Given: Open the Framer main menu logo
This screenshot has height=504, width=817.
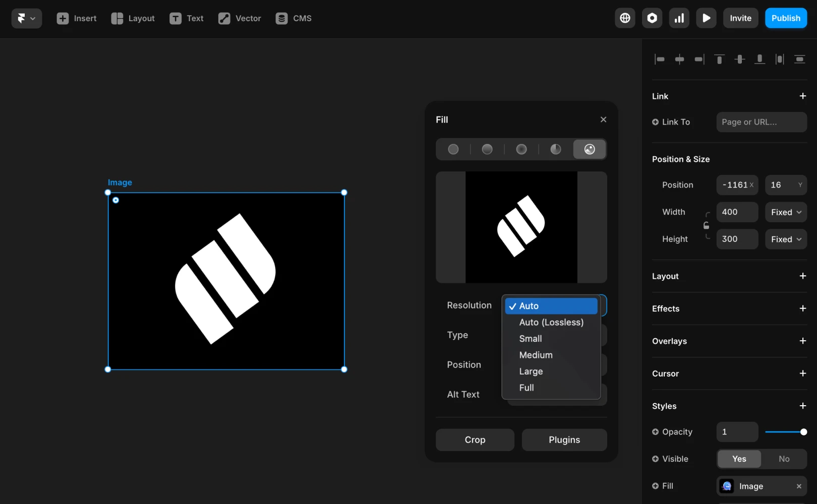Looking at the screenshot, I should coord(26,18).
